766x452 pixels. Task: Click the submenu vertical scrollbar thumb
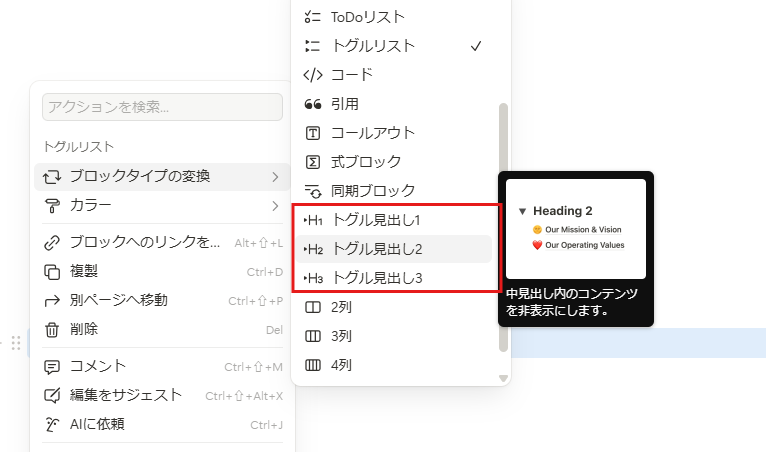[x=503, y=227]
